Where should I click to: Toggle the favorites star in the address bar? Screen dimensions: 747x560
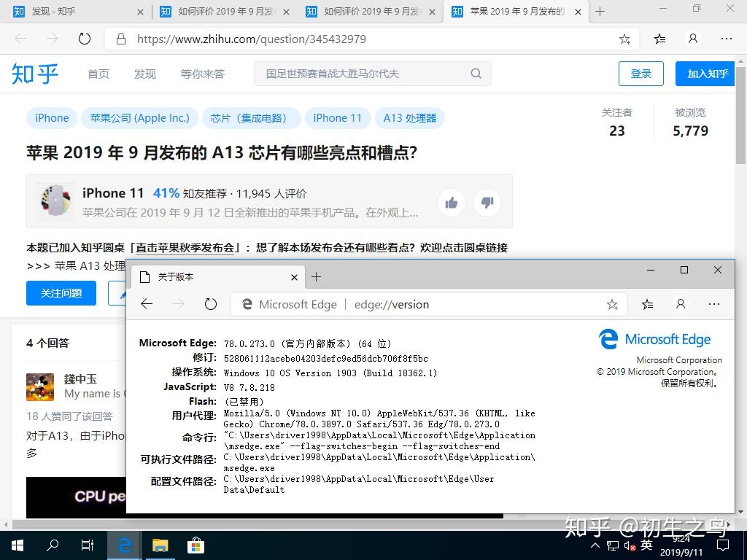[x=624, y=39]
